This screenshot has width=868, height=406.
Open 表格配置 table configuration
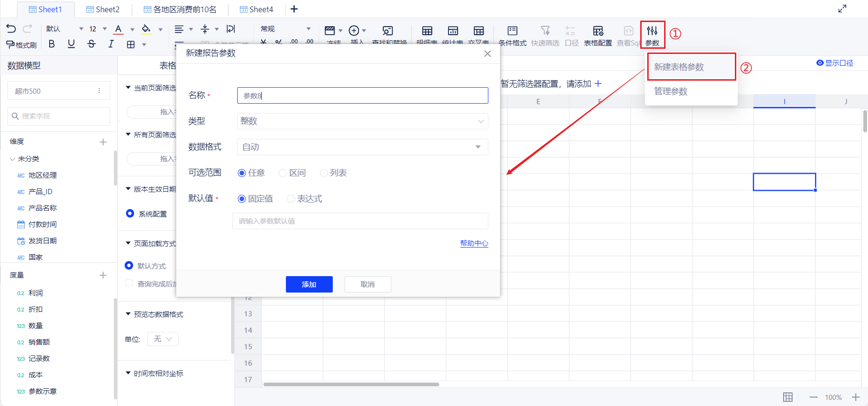pos(598,36)
